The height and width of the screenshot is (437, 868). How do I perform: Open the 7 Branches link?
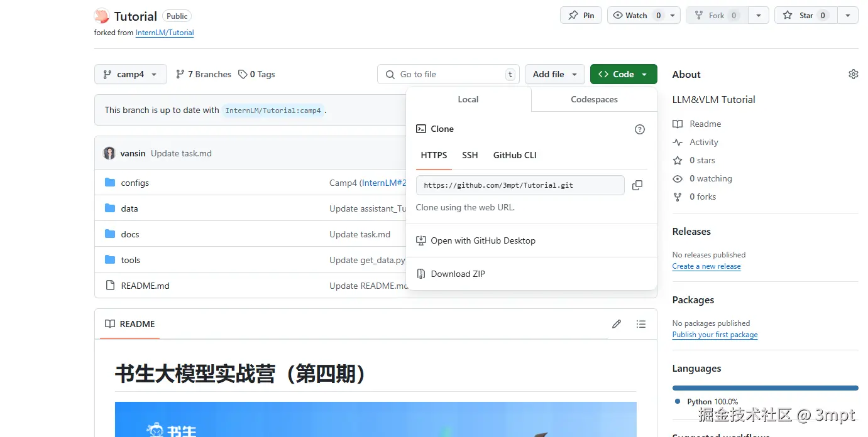(204, 74)
